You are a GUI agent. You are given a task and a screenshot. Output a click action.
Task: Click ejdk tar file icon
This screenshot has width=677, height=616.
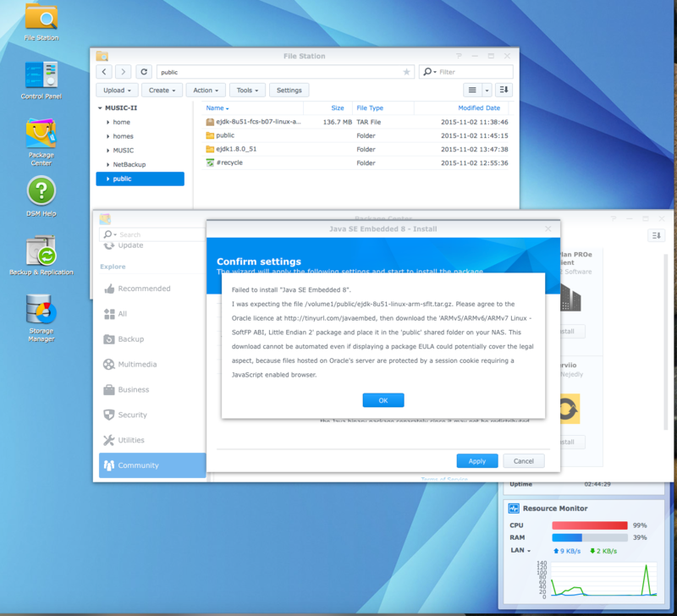(x=210, y=122)
